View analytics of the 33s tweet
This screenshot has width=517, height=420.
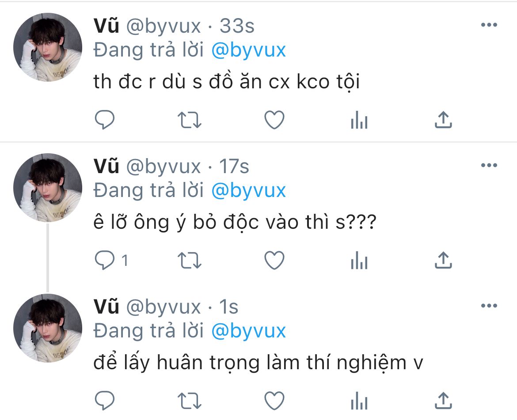pos(359,120)
